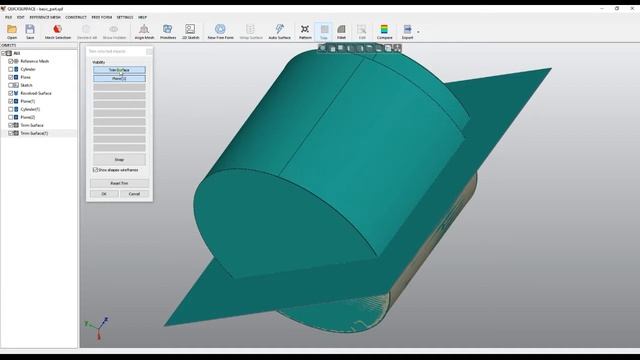Select the Sketch row in object tree
The image size is (640, 360).
click(x=26, y=85)
